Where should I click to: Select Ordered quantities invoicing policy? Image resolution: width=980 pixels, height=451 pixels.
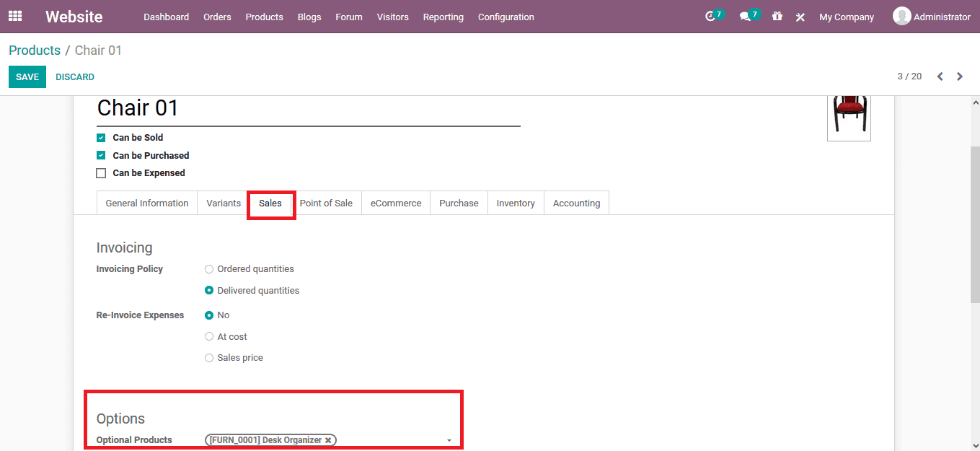point(209,269)
